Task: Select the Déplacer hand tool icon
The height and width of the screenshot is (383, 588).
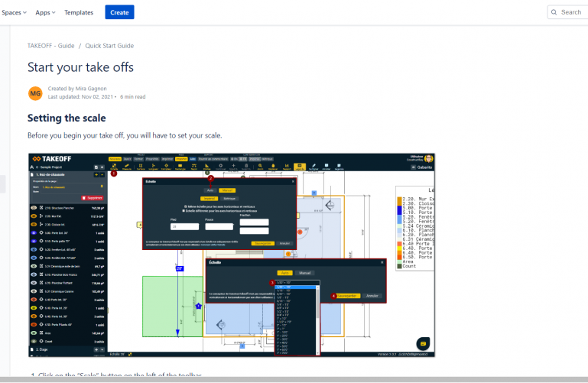Action: pyautogui.click(x=273, y=167)
